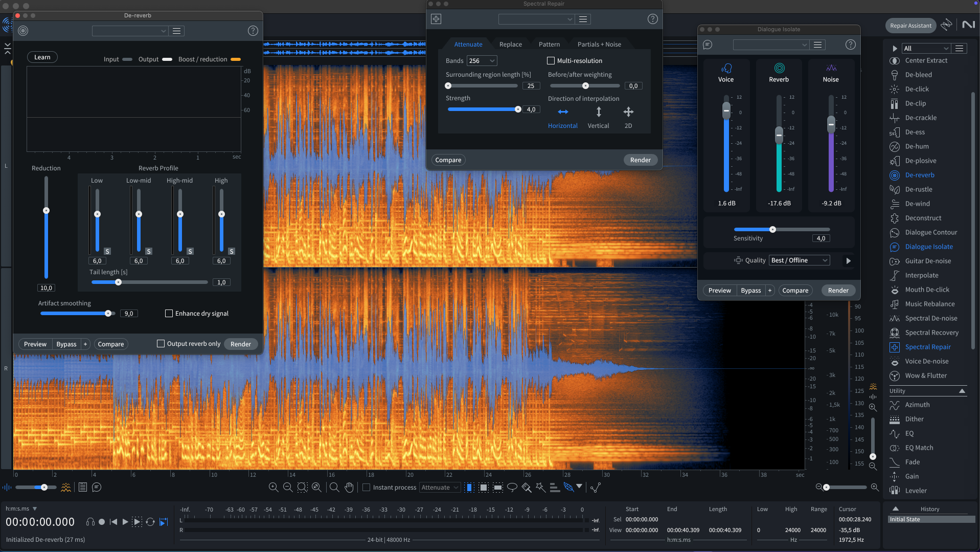Choose the grab and drag hand tool

coord(349,488)
